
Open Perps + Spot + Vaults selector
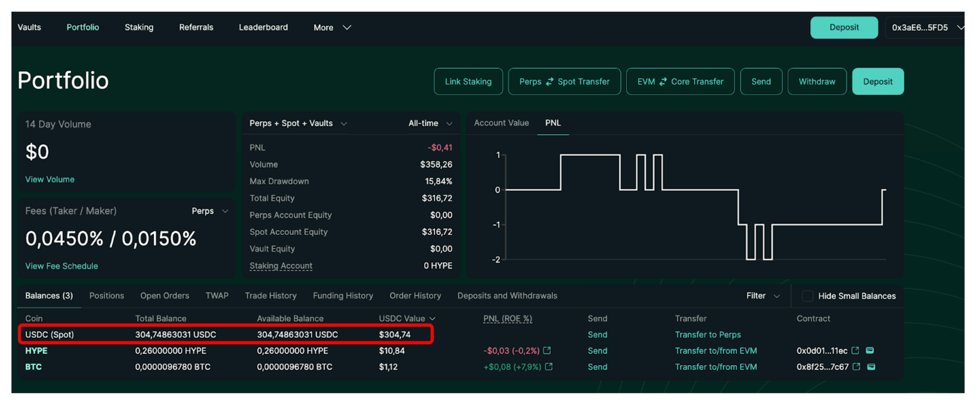pyautogui.click(x=298, y=123)
